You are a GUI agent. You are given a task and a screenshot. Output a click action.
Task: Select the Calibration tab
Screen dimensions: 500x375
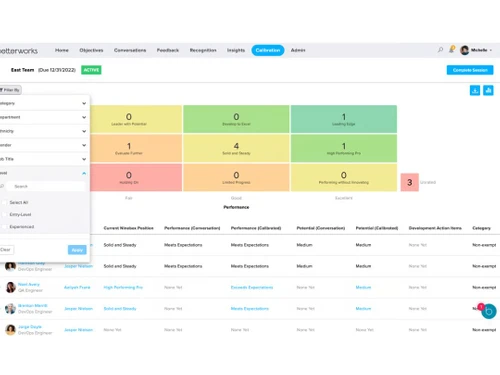pyautogui.click(x=268, y=50)
